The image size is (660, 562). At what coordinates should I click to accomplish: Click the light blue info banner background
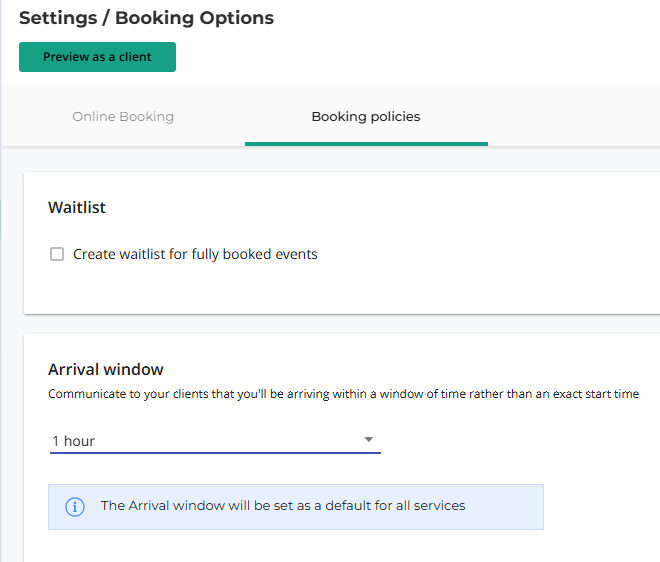[x=505, y=507]
